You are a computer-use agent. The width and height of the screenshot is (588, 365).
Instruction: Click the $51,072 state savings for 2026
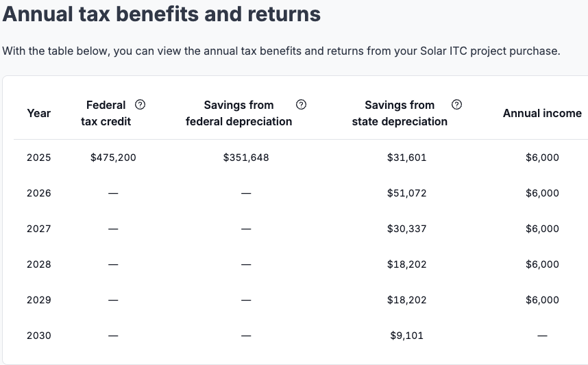point(406,193)
